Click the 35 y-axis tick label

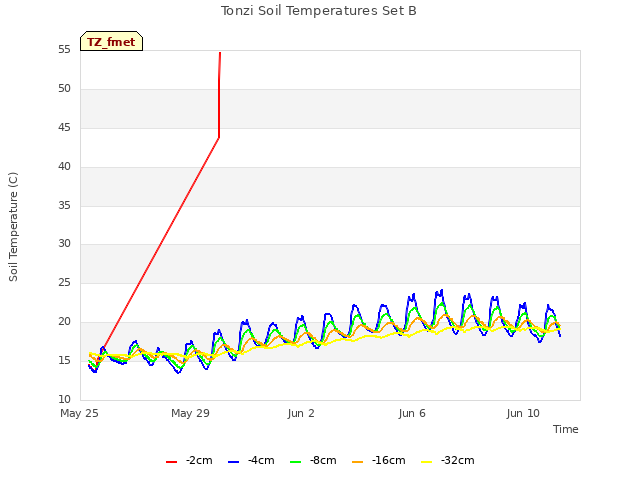point(64,205)
